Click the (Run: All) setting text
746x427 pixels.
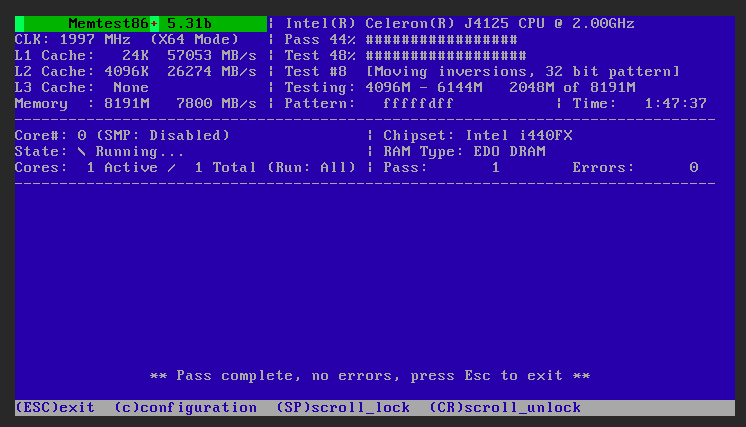click(311, 168)
